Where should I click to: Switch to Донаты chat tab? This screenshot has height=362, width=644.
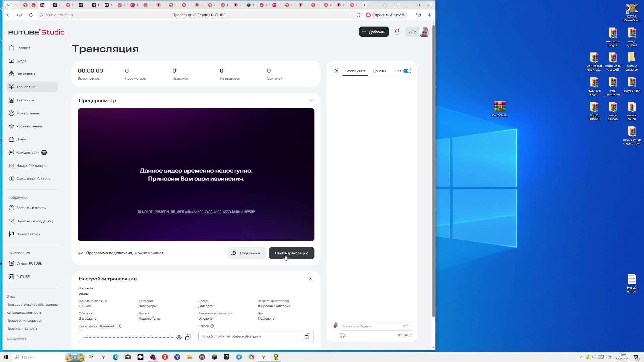(x=379, y=71)
